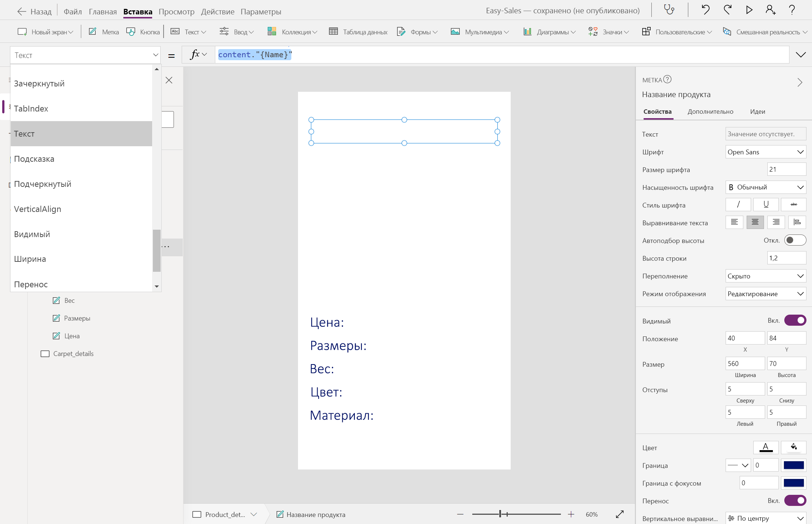
Task: Click the App checker stethoscope icon
Action: click(x=669, y=10)
